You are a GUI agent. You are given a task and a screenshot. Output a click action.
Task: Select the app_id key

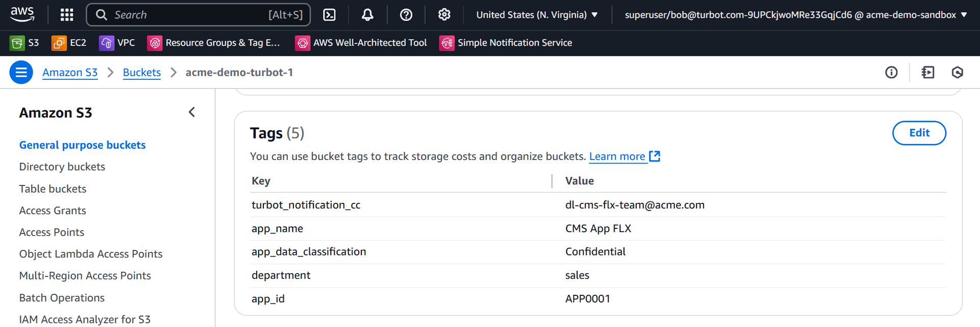coord(268,299)
